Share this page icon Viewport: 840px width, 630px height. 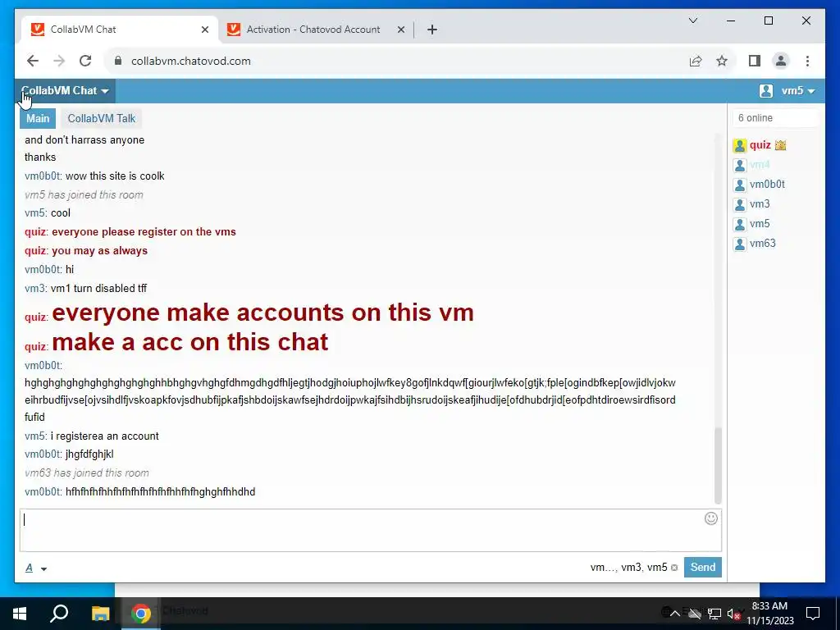pos(696,61)
